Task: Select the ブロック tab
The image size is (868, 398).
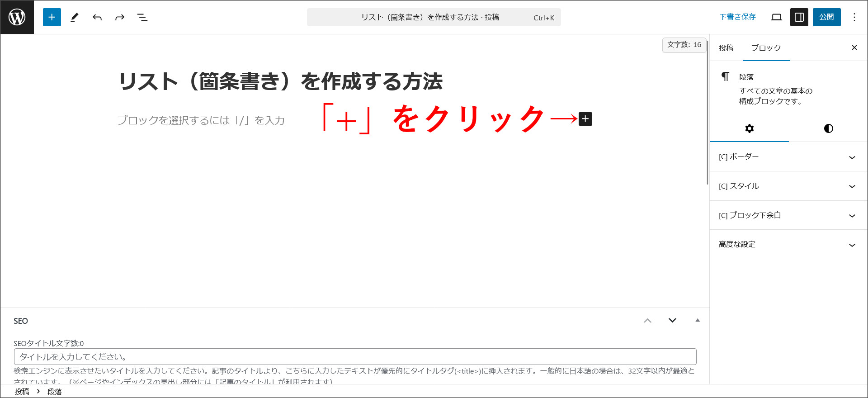Action: [766, 48]
